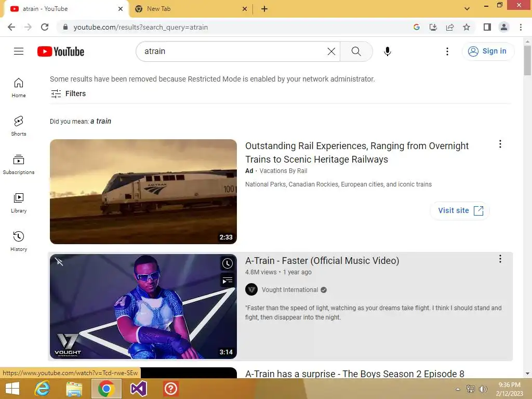Open A-Train - Faster video title

[322, 261]
